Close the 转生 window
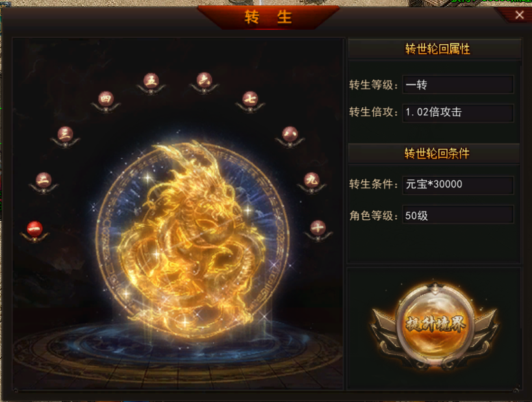 coord(519,15)
